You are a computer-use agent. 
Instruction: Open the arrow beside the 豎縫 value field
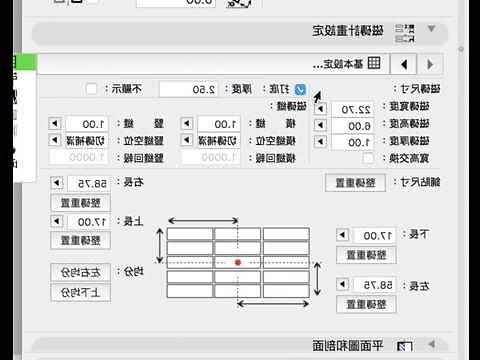[x=55, y=124]
